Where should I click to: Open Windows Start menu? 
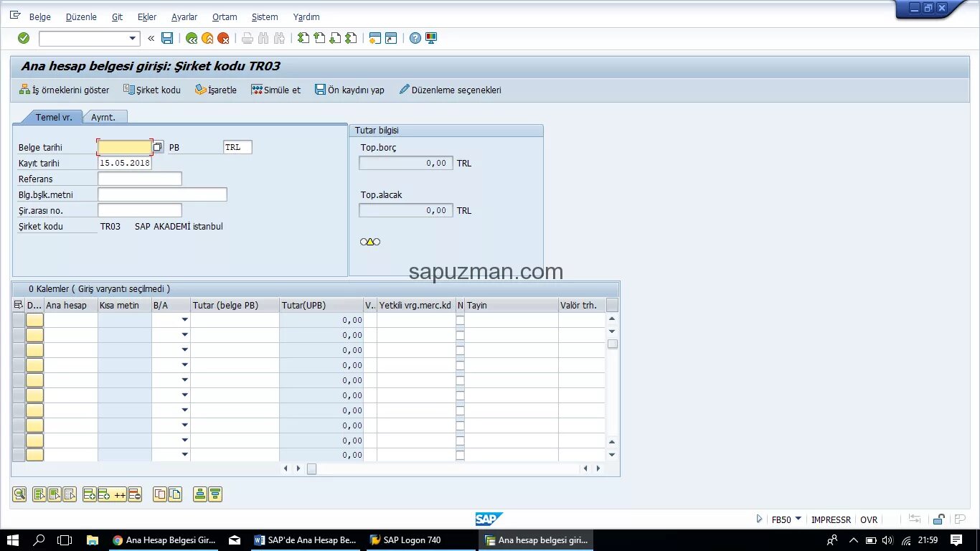tap(13, 540)
